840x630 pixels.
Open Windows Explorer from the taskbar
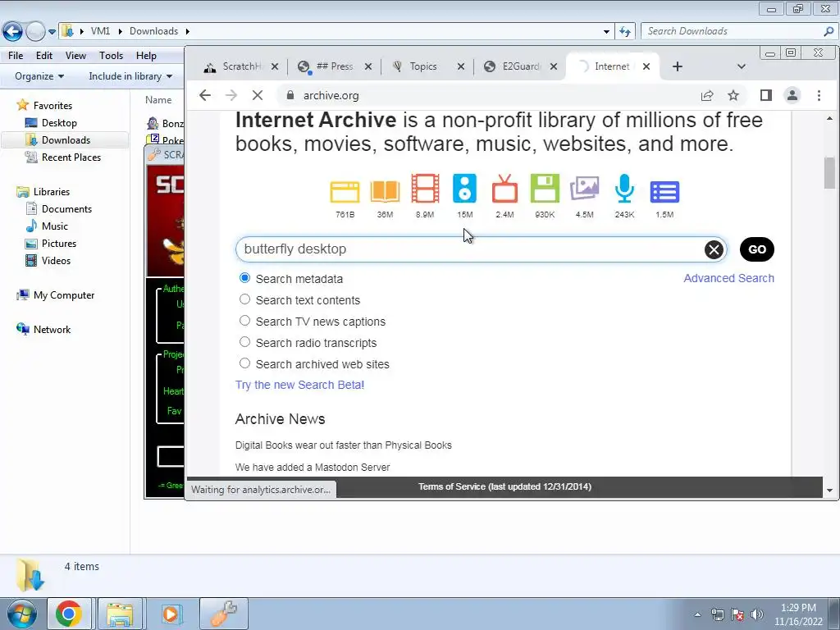120,614
